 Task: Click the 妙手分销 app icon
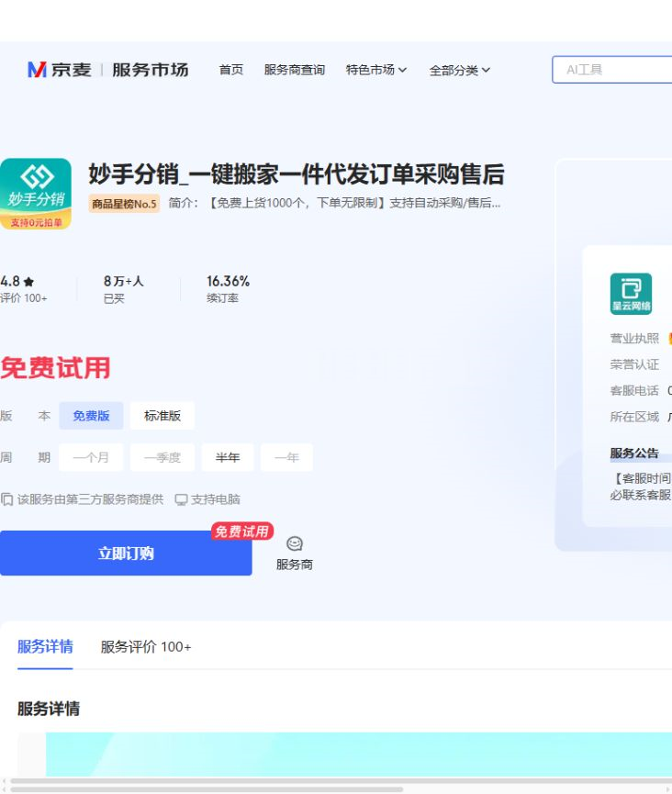click(x=36, y=194)
